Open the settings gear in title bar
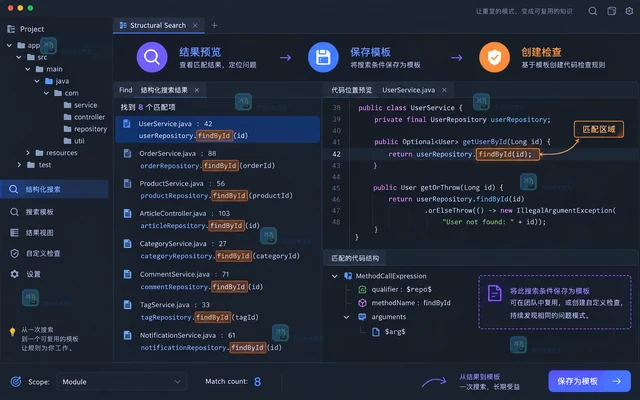This screenshot has width=640, height=400. point(629,11)
